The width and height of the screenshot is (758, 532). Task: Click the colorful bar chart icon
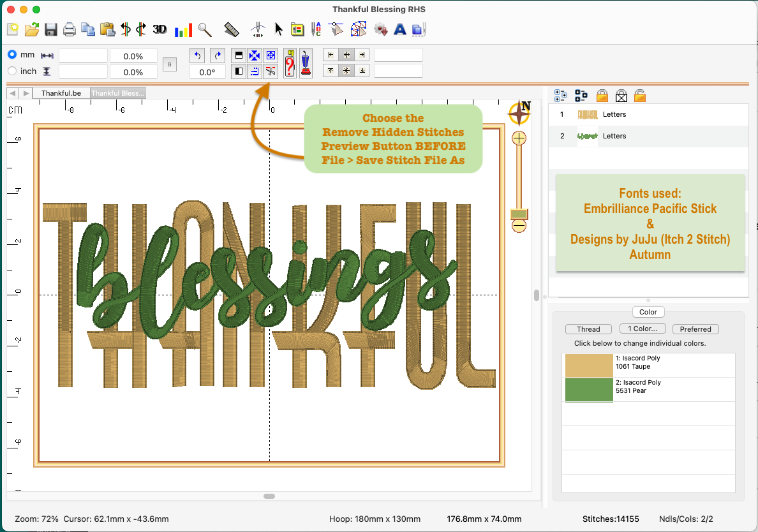(x=183, y=29)
